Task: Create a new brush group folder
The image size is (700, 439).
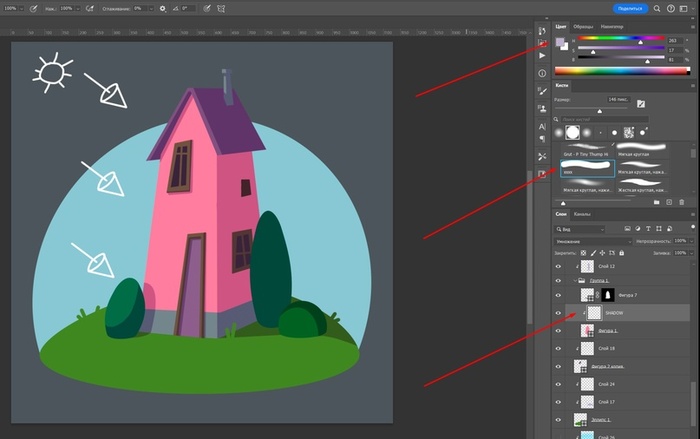Action: coord(656,202)
